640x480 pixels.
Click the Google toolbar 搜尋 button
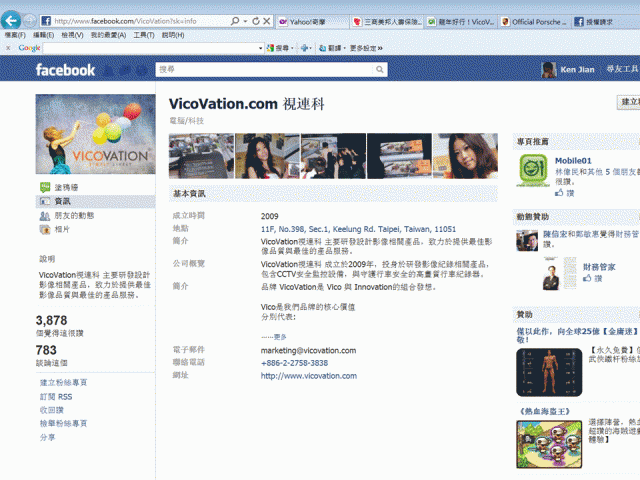279,48
